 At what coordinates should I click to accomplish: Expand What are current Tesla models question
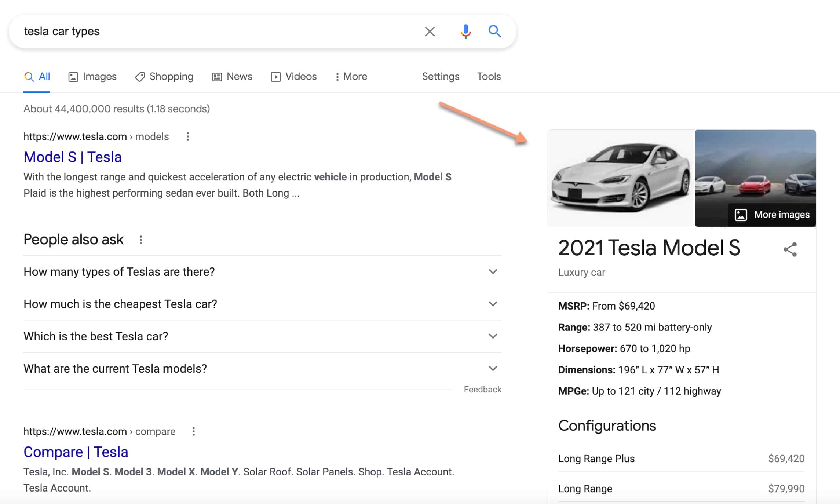(x=263, y=369)
